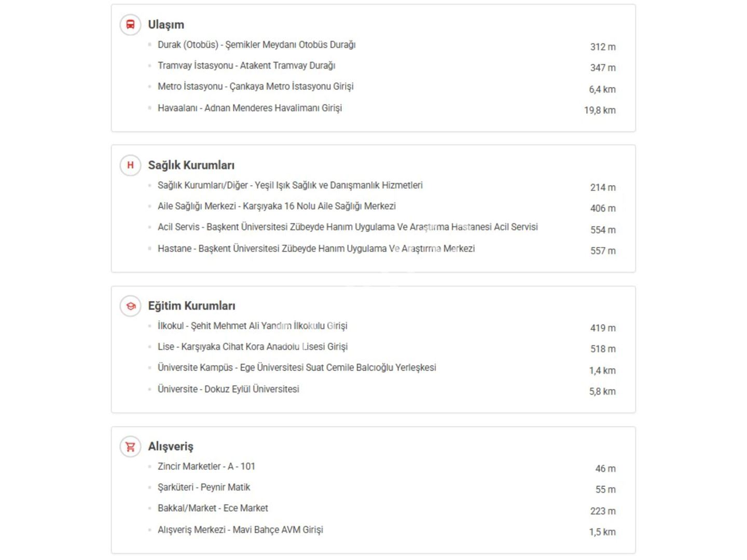Click the hospital H icon for Sağlık Kurumları

(130, 165)
